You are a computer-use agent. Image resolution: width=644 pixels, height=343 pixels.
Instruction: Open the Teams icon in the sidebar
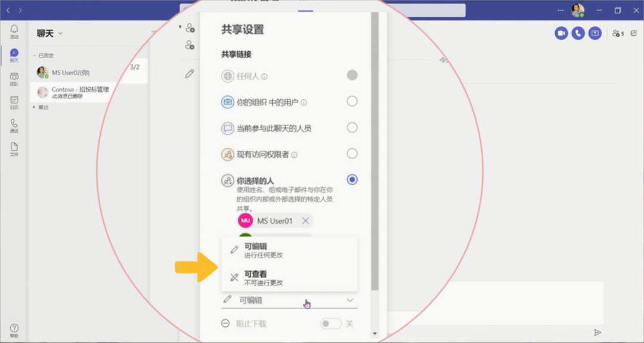click(14, 79)
